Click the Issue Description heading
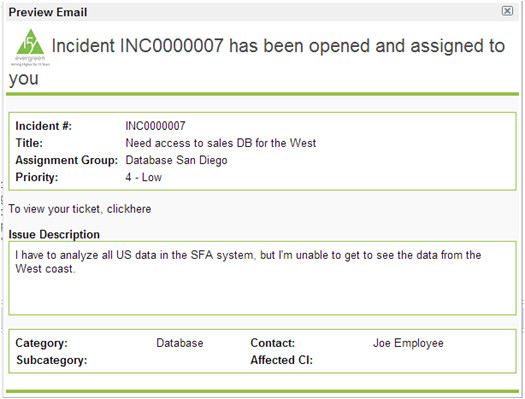The height and width of the screenshot is (399, 525). click(x=54, y=234)
